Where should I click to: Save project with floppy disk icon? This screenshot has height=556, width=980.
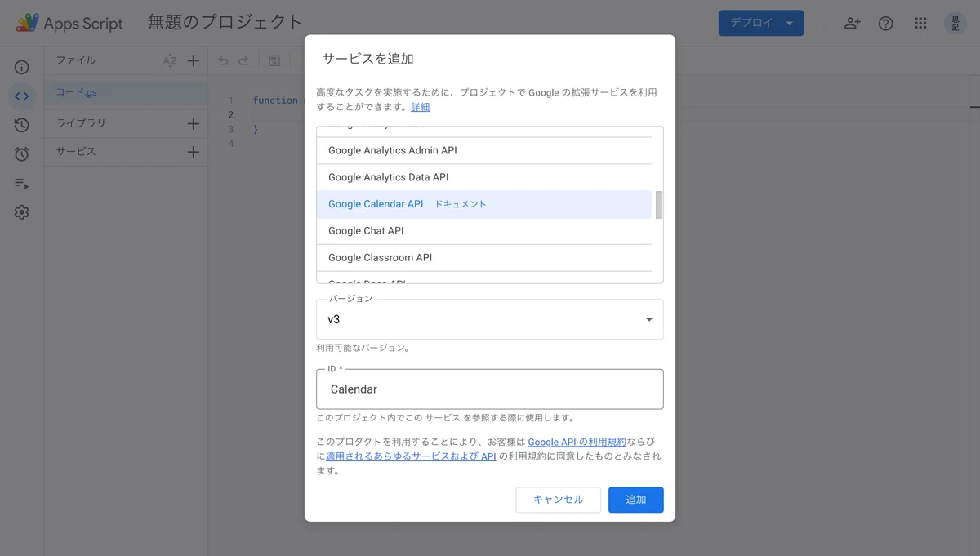(274, 60)
